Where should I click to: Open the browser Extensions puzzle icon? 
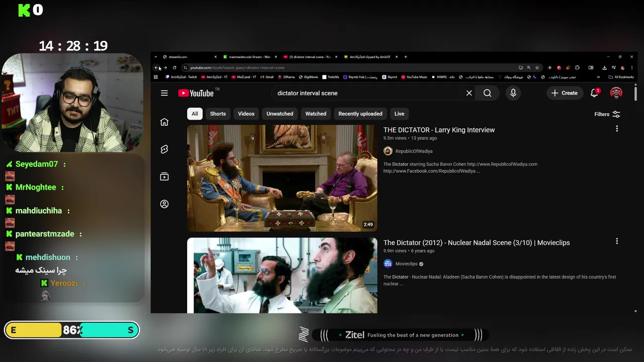(577, 67)
